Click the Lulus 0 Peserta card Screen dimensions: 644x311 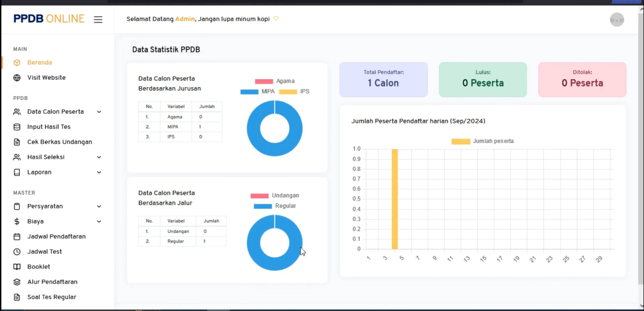click(x=483, y=80)
